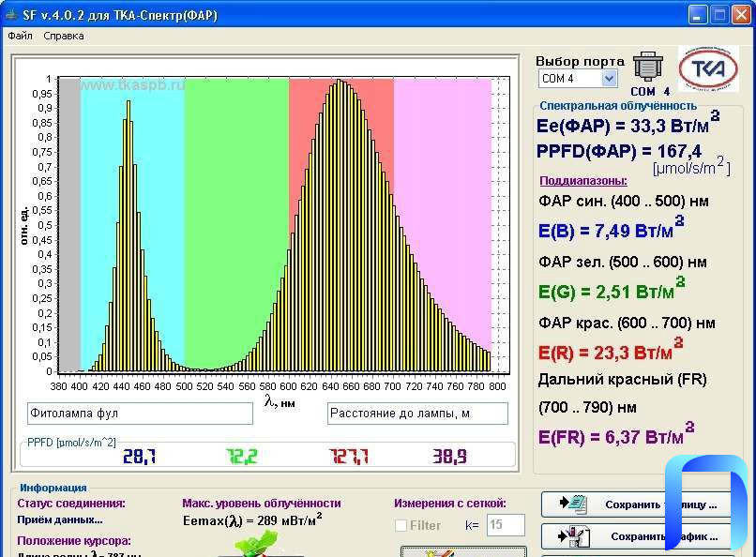Screen dimensions: 756x557
Task: Click the "Информация" group heading
Action: [x=53, y=488]
